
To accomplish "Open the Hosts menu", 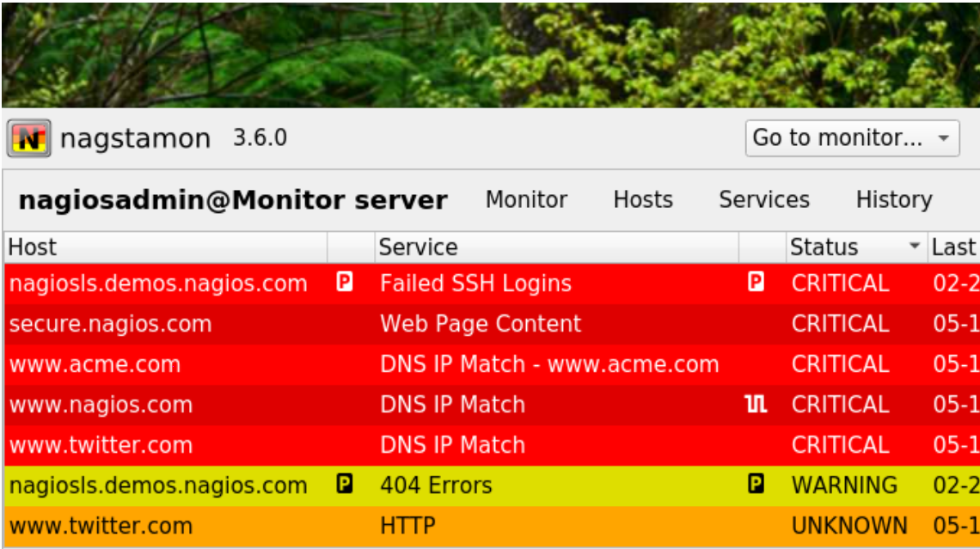I will point(642,199).
